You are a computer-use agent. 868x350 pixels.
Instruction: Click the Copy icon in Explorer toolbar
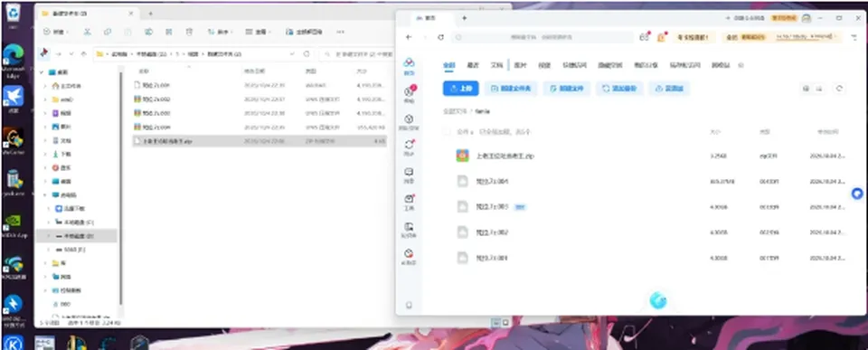pyautogui.click(x=108, y=33)
